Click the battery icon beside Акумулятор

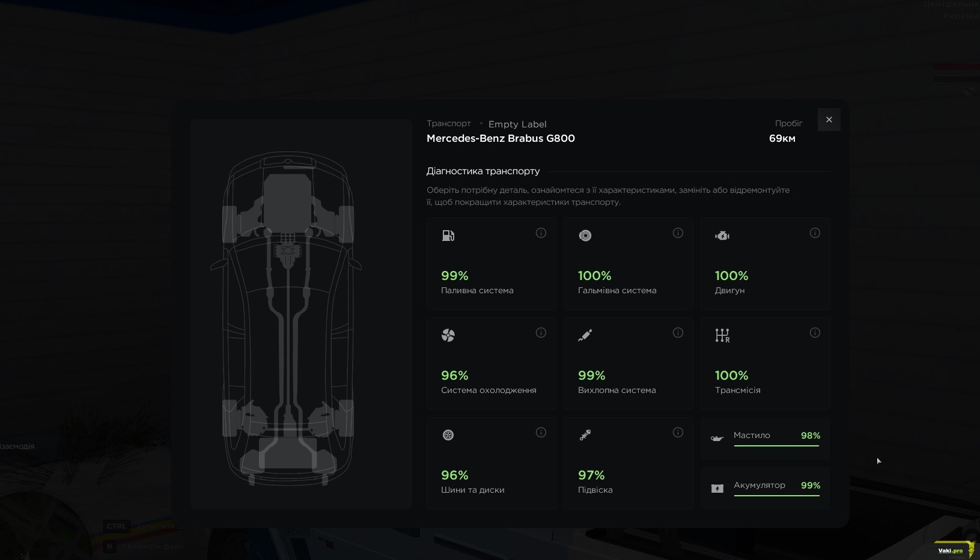tap(717, 488)
